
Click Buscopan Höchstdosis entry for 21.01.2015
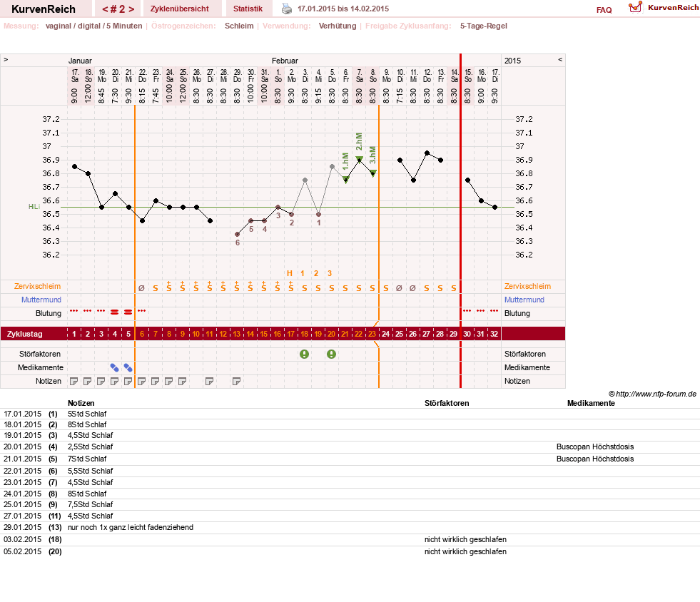(595, 459)
